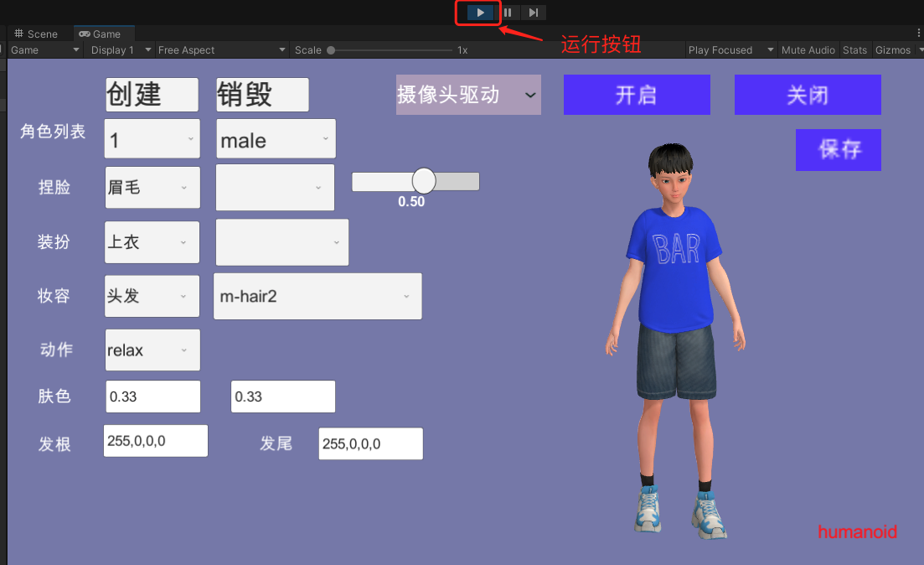Click the blue 开启 button
924x565 pixels.
(637, 95)
